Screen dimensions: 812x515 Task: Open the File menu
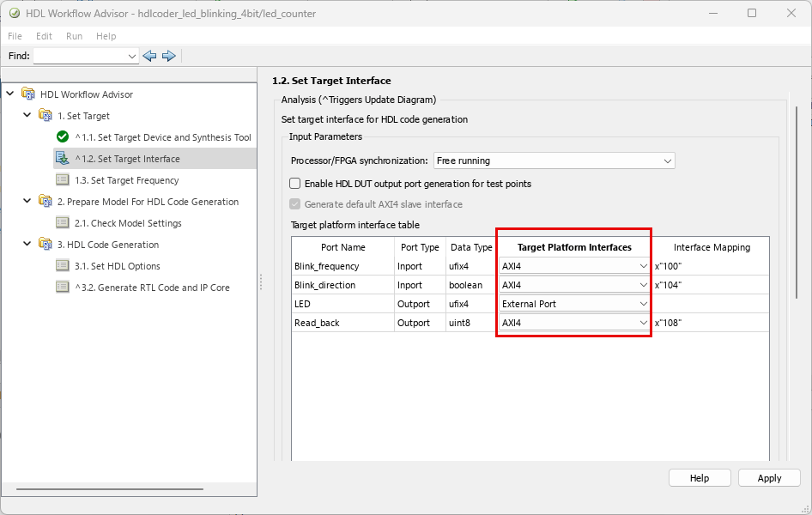(x=15, y=36)
